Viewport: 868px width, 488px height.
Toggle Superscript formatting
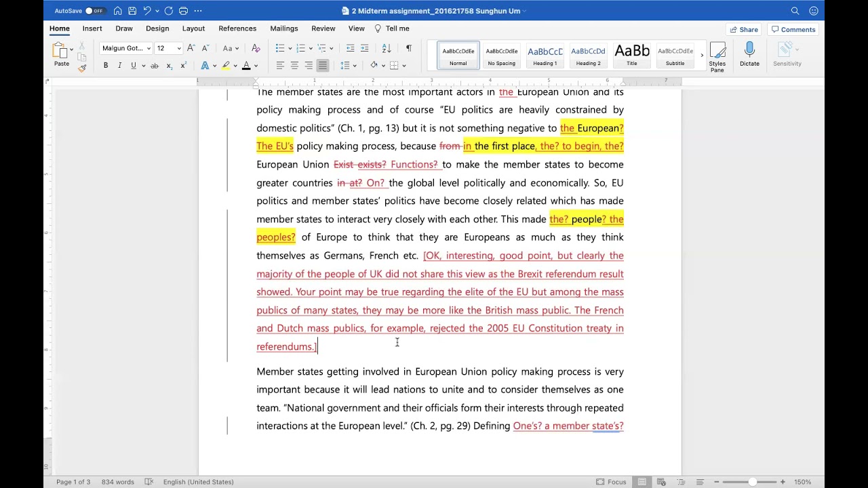click(183, 66)
